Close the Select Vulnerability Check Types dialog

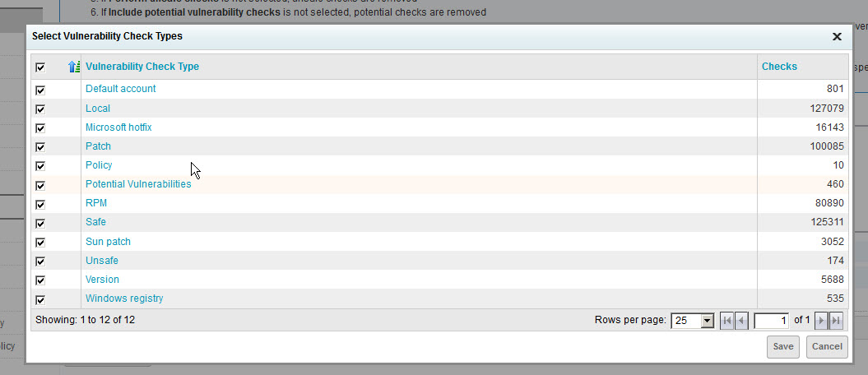[x=837, y=37]
